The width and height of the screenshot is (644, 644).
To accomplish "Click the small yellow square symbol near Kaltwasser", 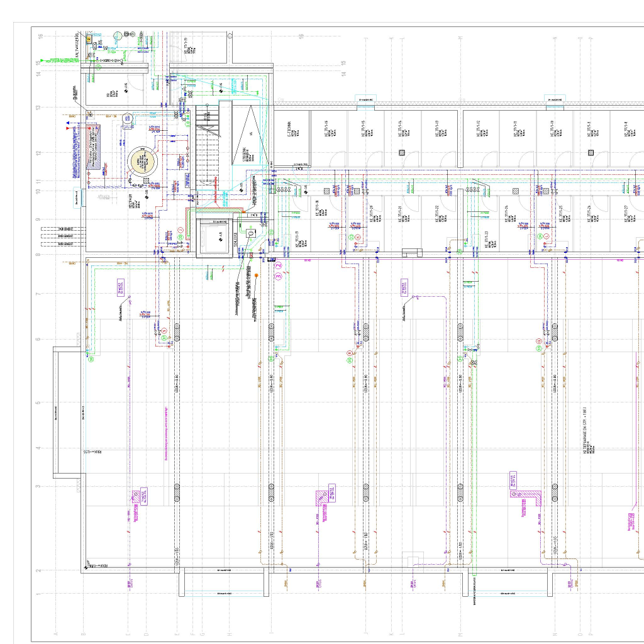I will (x=89, y=39).
